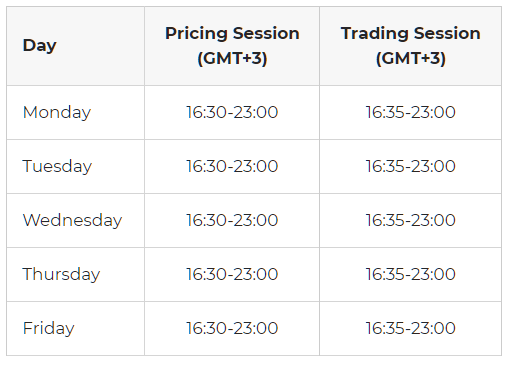Select Tuesday pricing session time cell

point(232,166)
